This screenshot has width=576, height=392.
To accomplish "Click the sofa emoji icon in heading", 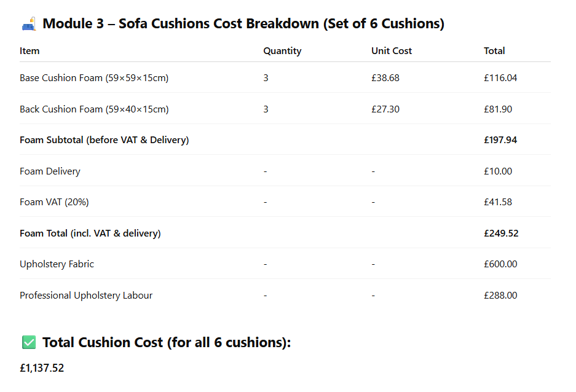I will pos(29,24).
